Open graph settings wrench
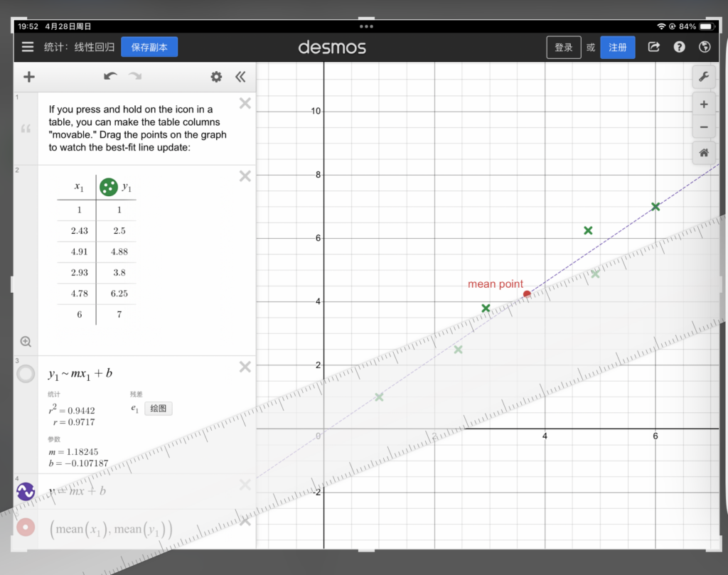The width and height of the screenshot is (728, 575). pos(704,77)
